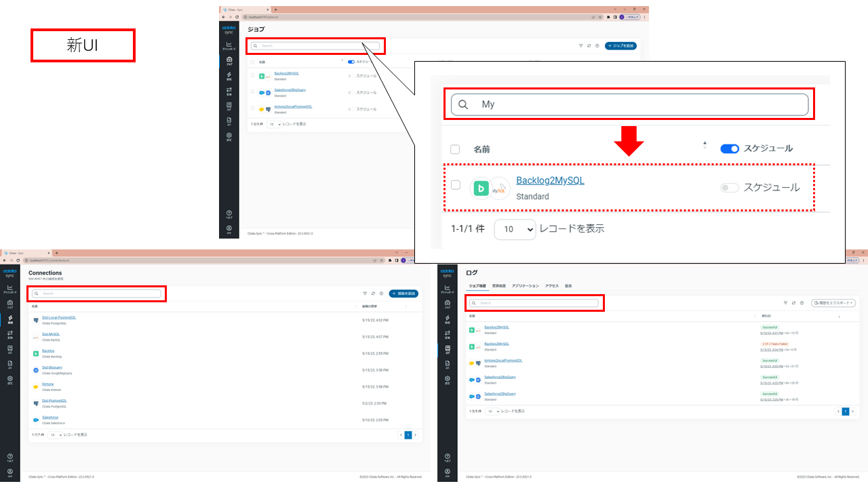868x488 pixels.
Task: Disable the スケジュール toggle for Backlog2MySQL
Action: point(729,188)
